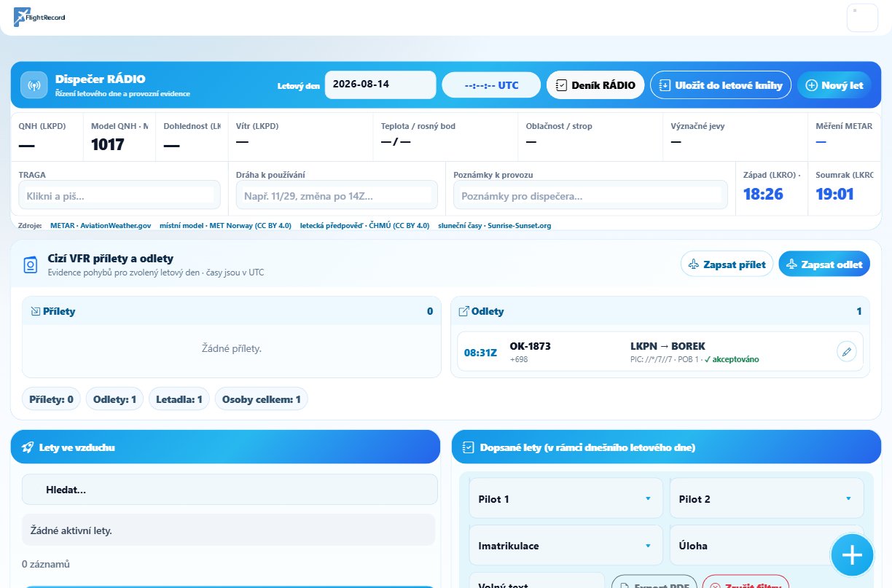Open Deník RÁDIO
Image resolution: width=892 pixels, height=588 pixels.
coord(595,85)
